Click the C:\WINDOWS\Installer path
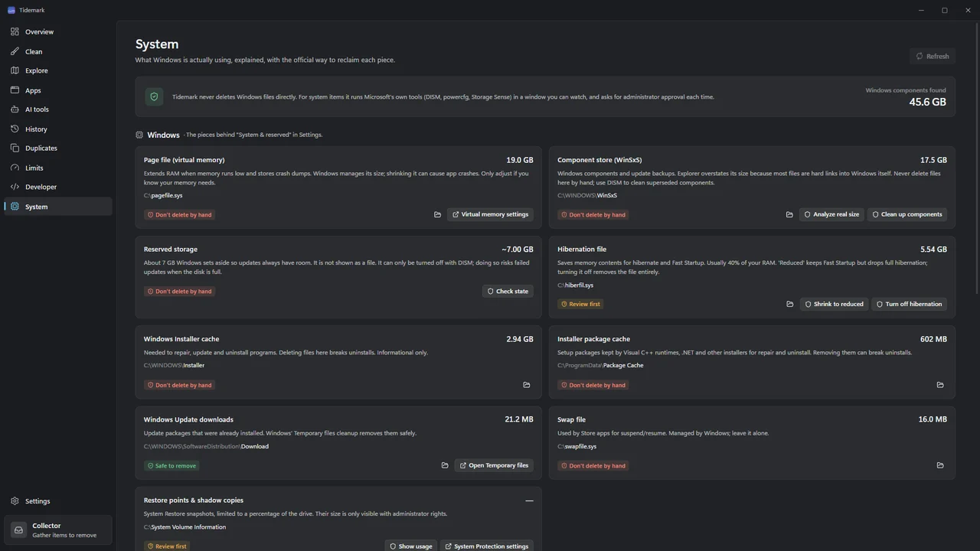This screenshot has height=551, width=980. [174, 365]
